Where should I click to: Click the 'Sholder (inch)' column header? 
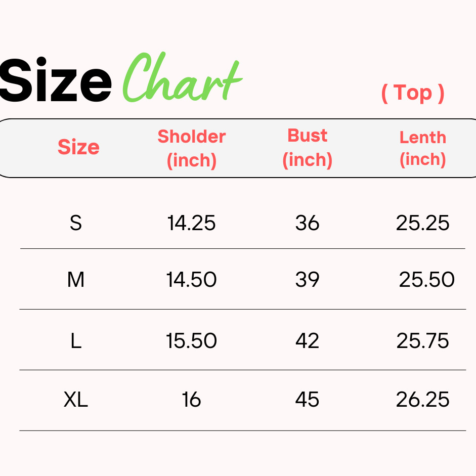(192, 148)
